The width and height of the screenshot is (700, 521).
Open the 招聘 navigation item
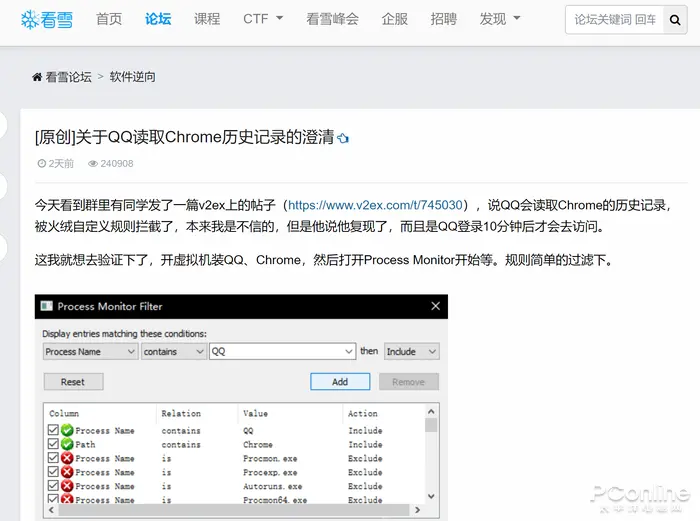point(443,19)
